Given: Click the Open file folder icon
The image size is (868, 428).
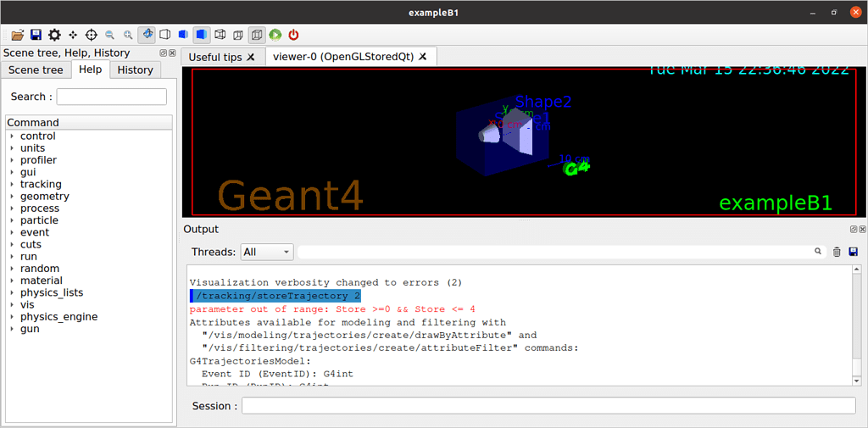Looking at the screenshot, I should tap(17, 35).
